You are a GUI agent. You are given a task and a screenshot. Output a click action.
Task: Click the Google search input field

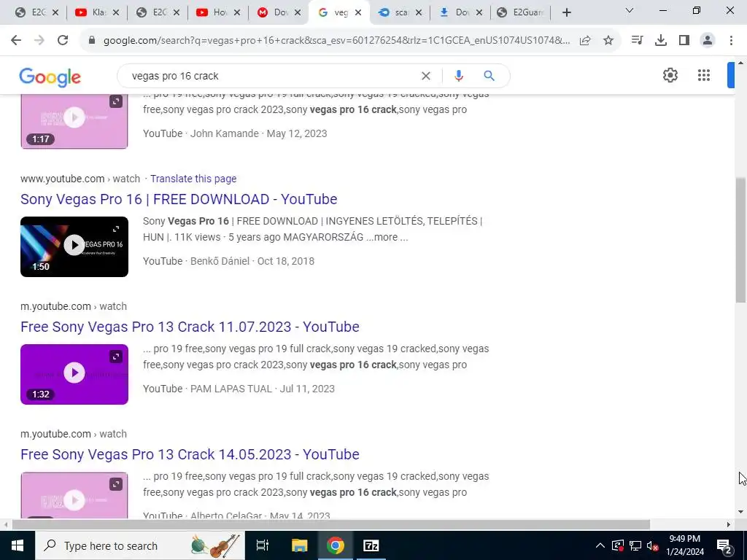point(271,76)
